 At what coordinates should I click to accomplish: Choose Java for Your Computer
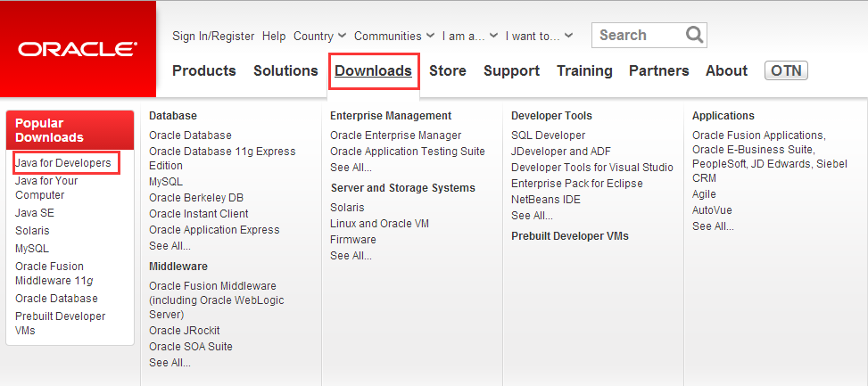pos(46,188)
